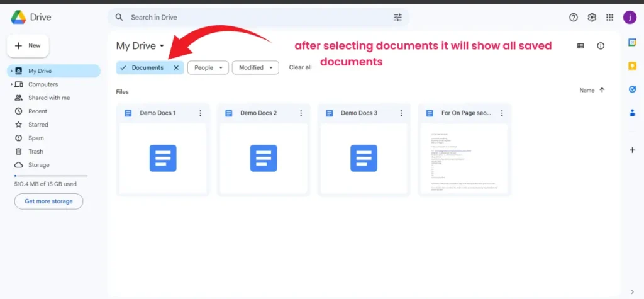Toggle the selected Documents type filter
The image size is (644, 299).
[x=143, y=67]
